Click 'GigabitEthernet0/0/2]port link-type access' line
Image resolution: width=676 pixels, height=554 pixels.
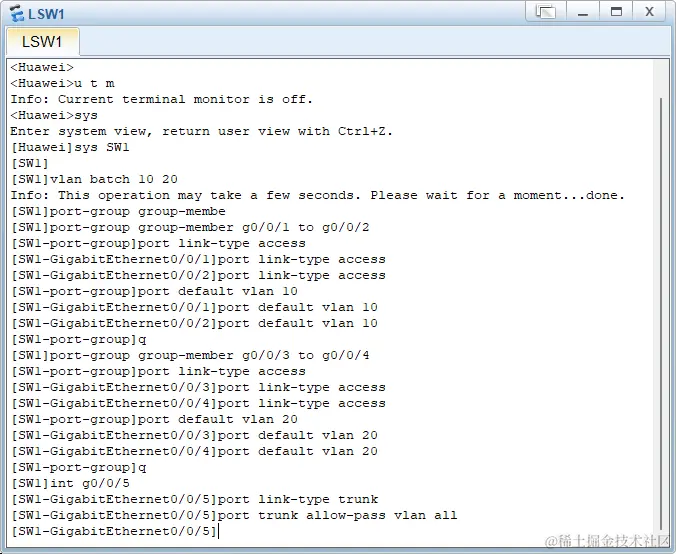pos(198,275)
